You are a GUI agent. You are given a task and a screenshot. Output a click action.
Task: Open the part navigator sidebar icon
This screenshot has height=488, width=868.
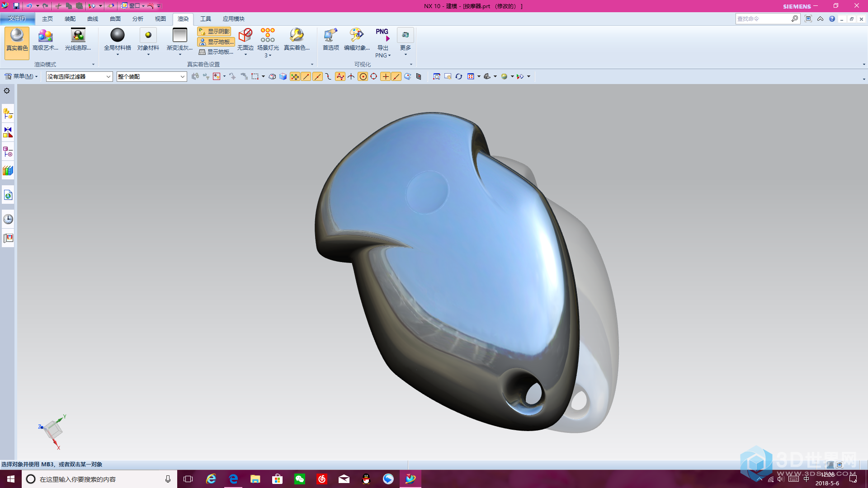click(8, 151)
